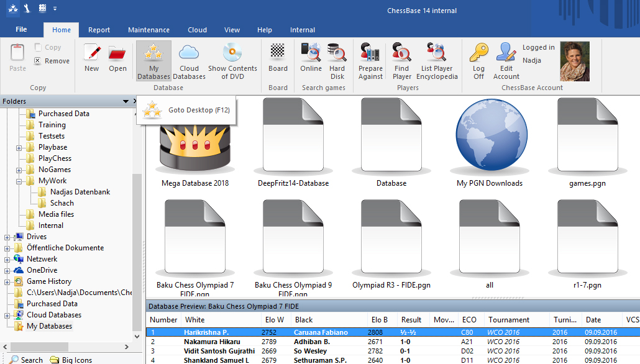The height and width of the screenshot is (364, 640).
Task: Click Show Contents of DVD icon
Action: pyautogui.click(x=232, y=61)
